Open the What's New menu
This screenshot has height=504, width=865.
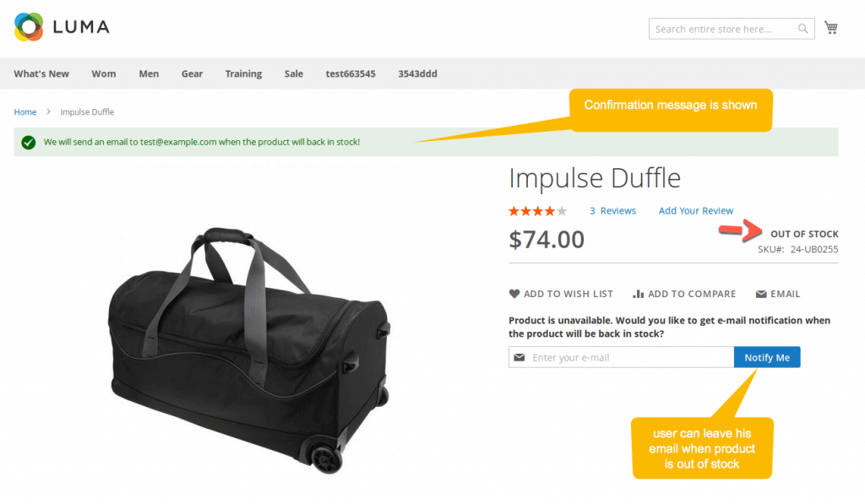(x=41, y=74)
